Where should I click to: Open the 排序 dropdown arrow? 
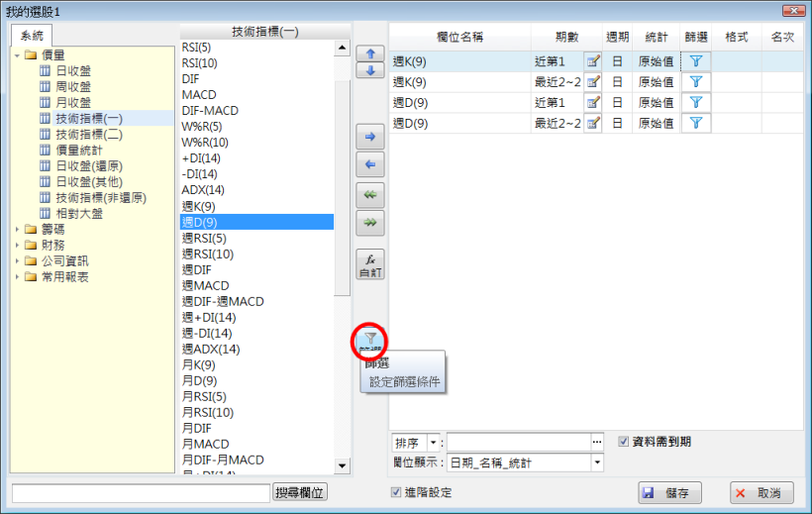[433, 443]
